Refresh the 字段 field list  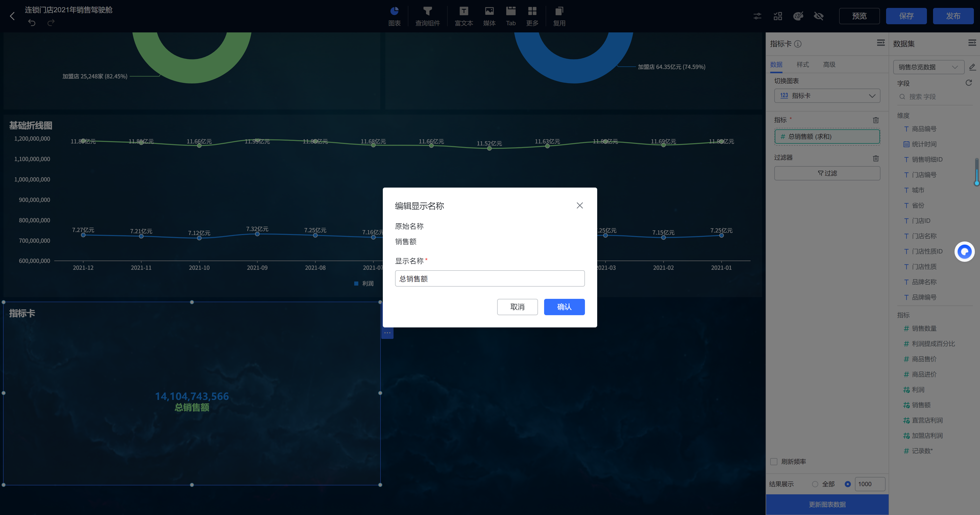click(968, 83)
